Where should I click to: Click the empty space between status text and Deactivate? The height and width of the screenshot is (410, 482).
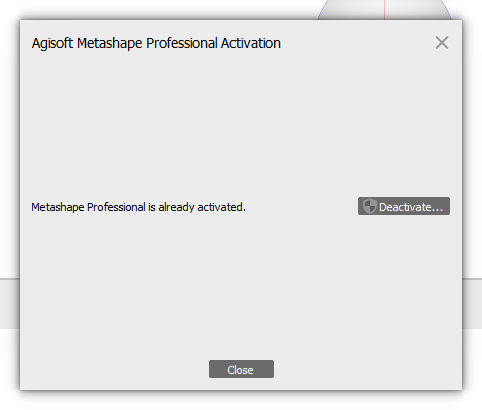pos(302,207)
